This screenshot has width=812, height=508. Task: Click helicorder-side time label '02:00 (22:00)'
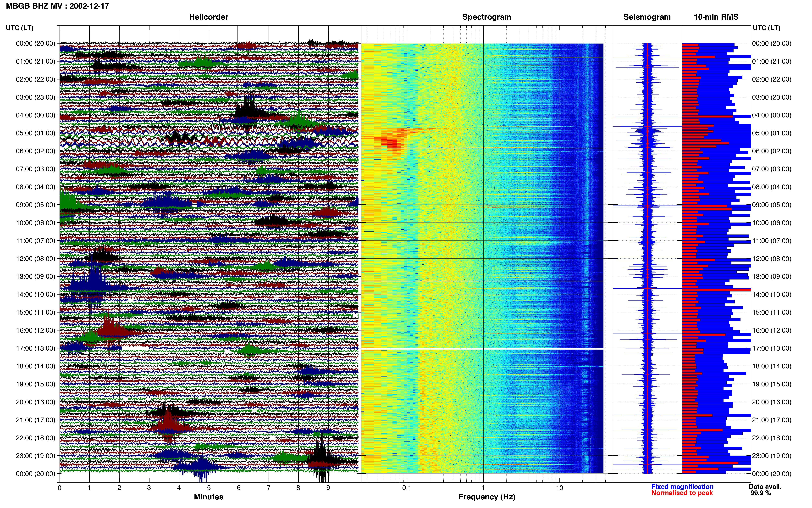click(x=36, y=79)
